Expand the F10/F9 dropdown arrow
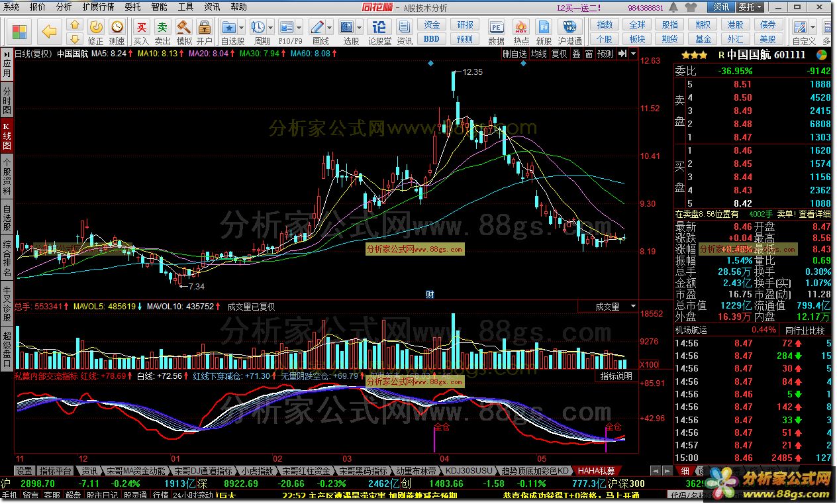837x504 pixels. point(298,28)
